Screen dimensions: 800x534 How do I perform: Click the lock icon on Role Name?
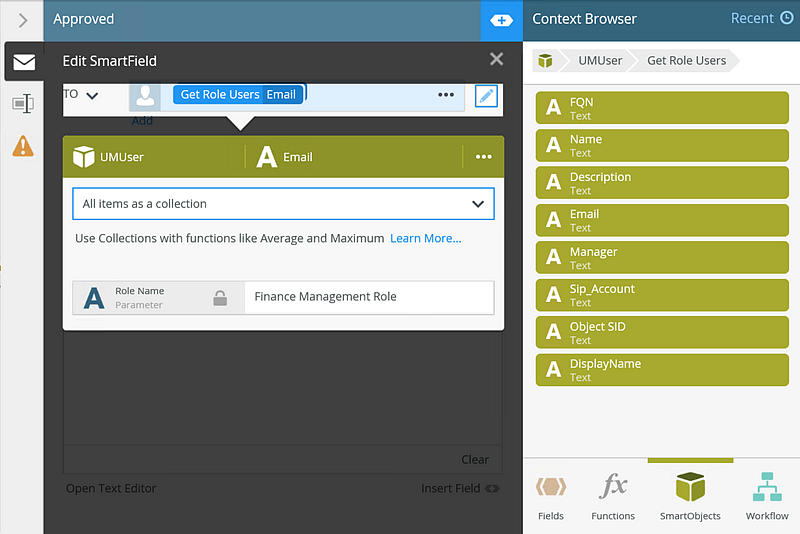point(220,298)
